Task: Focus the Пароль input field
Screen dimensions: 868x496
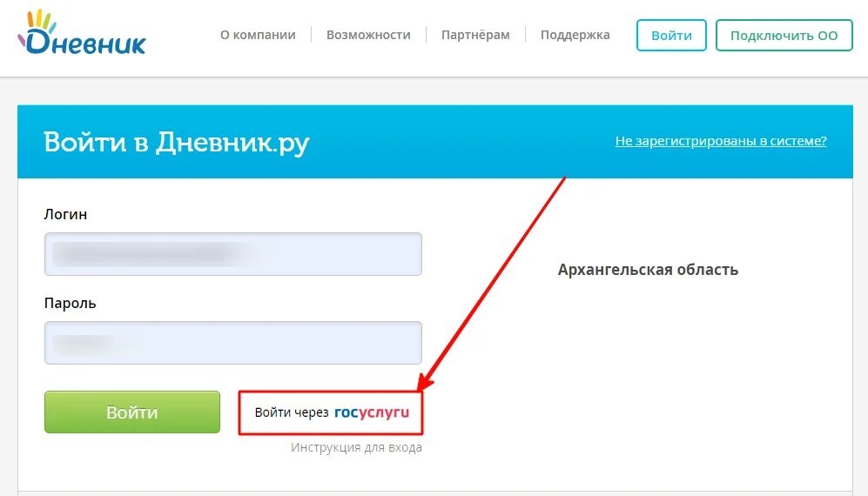Action: pyautogui.click(x=233, y=343)
